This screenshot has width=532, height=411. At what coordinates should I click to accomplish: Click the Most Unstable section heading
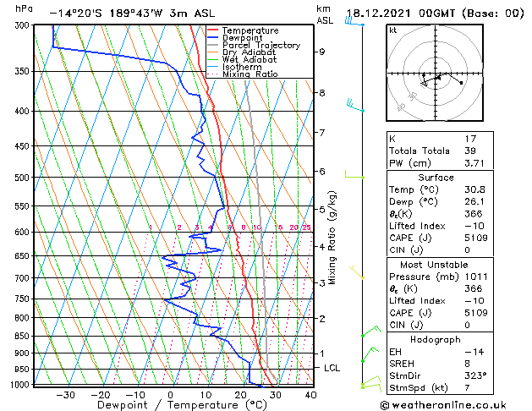(x=434, y=265)
